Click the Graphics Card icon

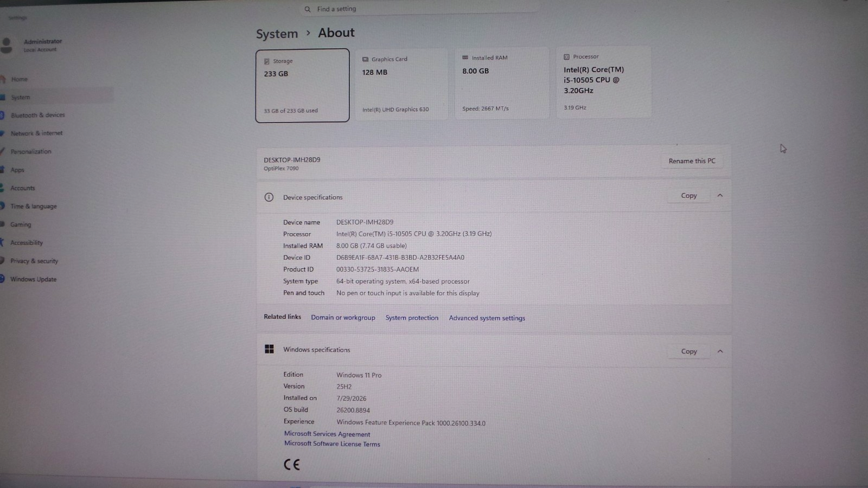[365, 60]
